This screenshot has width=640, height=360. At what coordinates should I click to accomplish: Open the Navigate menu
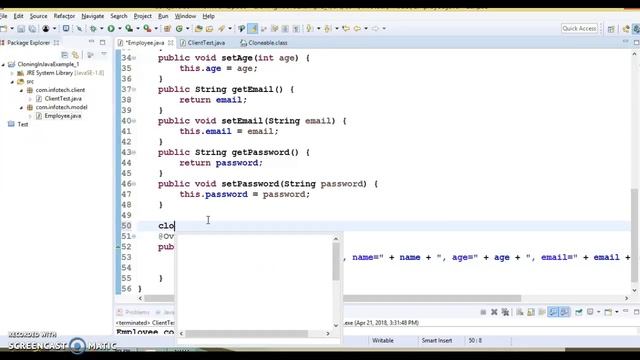click(93, 16)
